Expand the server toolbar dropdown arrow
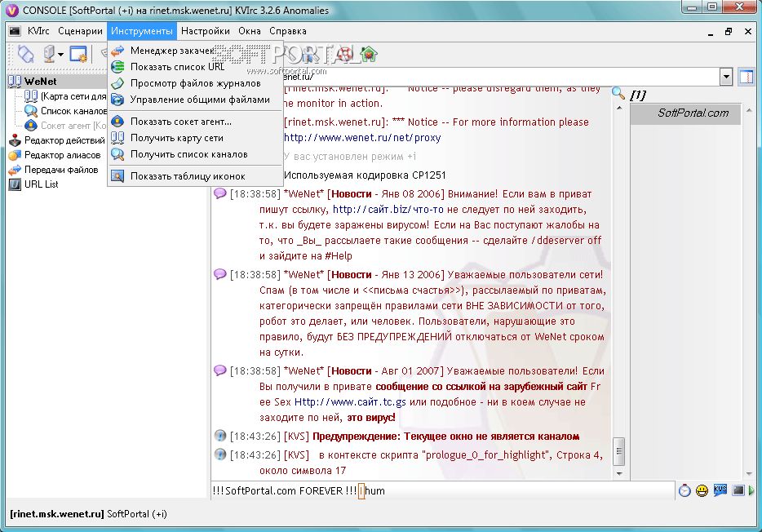 (x=60, y=54)
